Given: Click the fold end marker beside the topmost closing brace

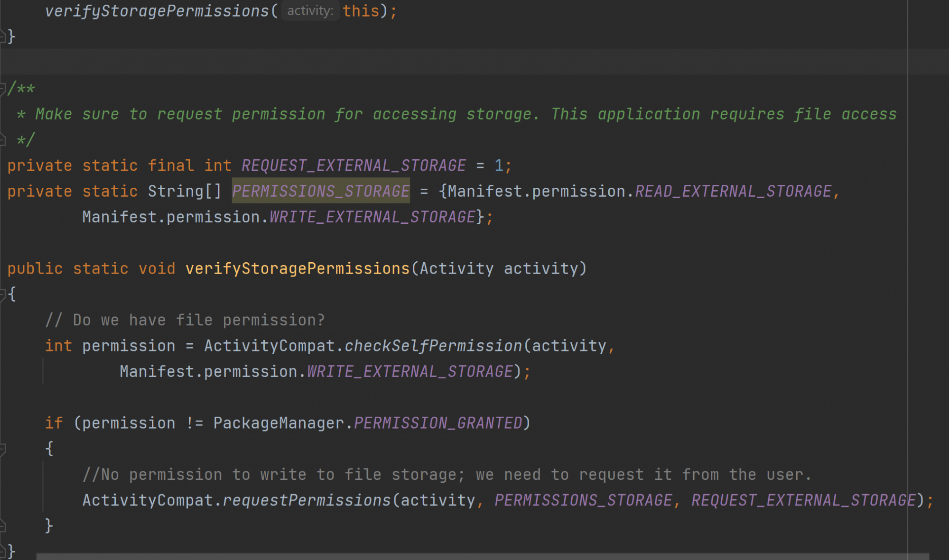Looking at the screenshot, I should tap(2, 37).
